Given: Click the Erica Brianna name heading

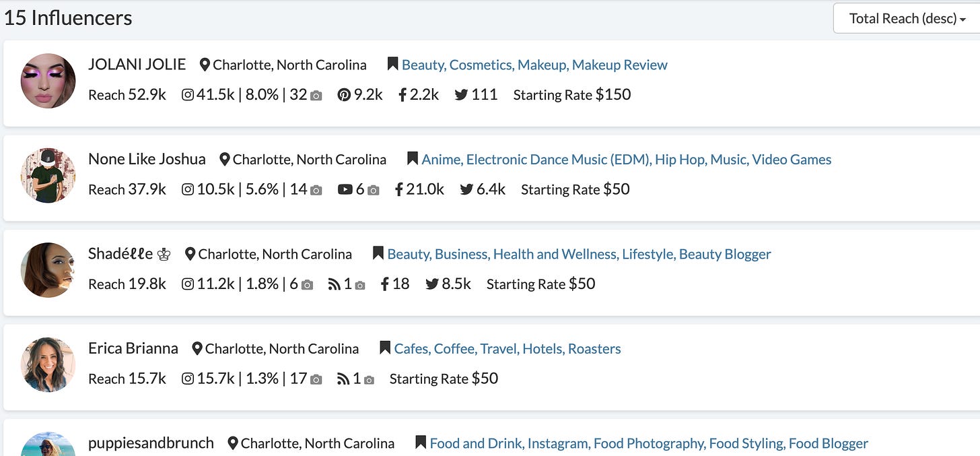Looking at the screenshot, I should click(x=133, y=348).
